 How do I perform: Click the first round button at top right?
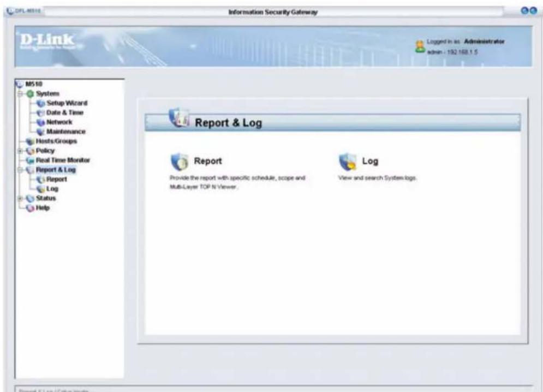[524, 11]
